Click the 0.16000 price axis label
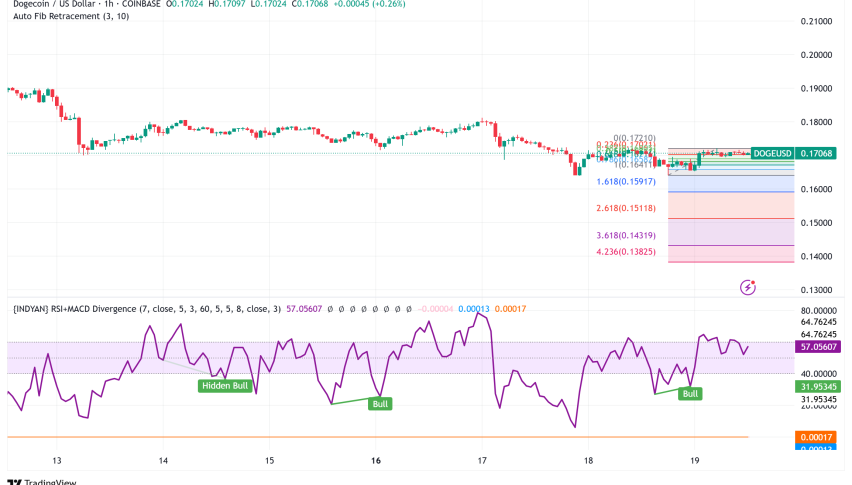The image size is (852, 485). click(816, 189)
